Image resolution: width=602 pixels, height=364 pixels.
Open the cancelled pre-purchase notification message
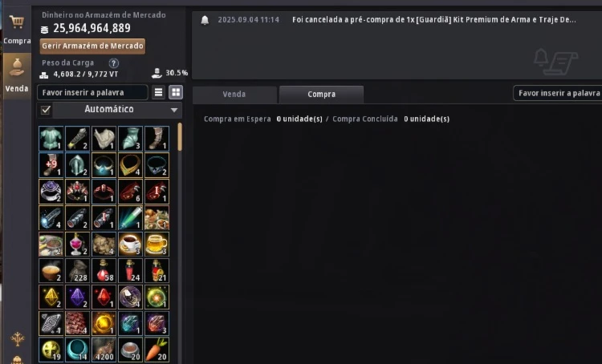coord(433,20)
